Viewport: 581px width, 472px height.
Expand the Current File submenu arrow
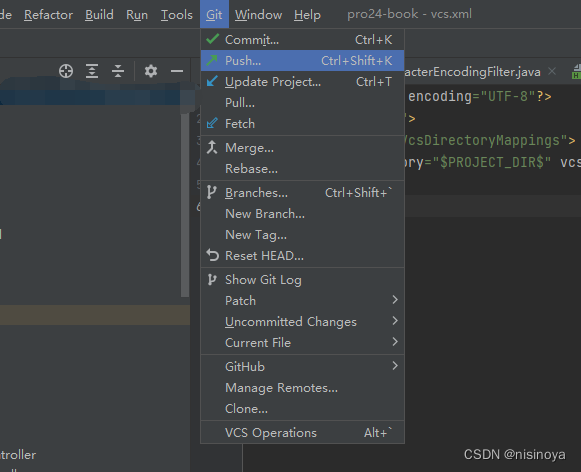395,342
